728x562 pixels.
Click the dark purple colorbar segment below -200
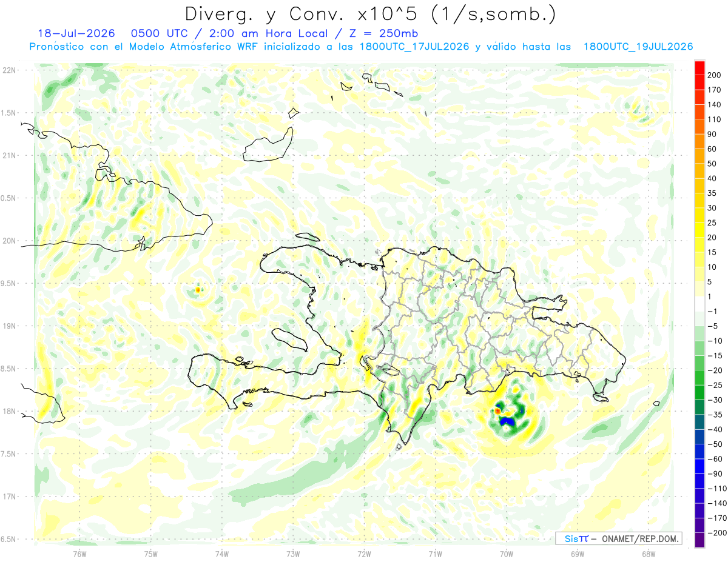(x=699, y=540)
